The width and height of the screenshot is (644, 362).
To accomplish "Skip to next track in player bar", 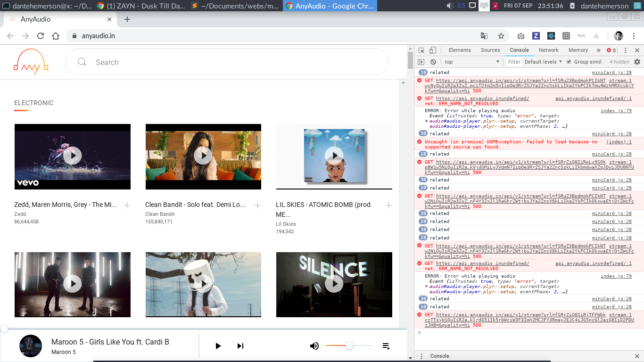I will click(x=240, y=346).
